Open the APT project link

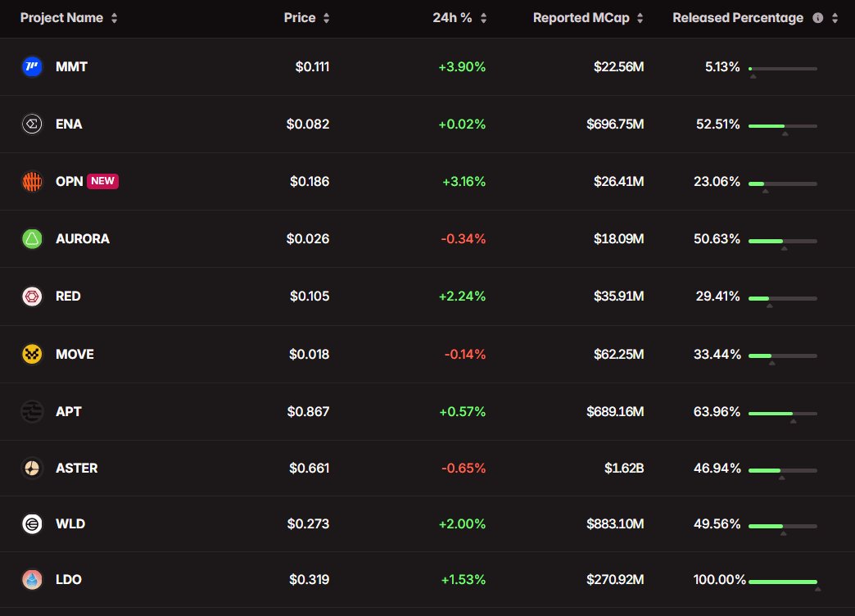tap(69, 411)
